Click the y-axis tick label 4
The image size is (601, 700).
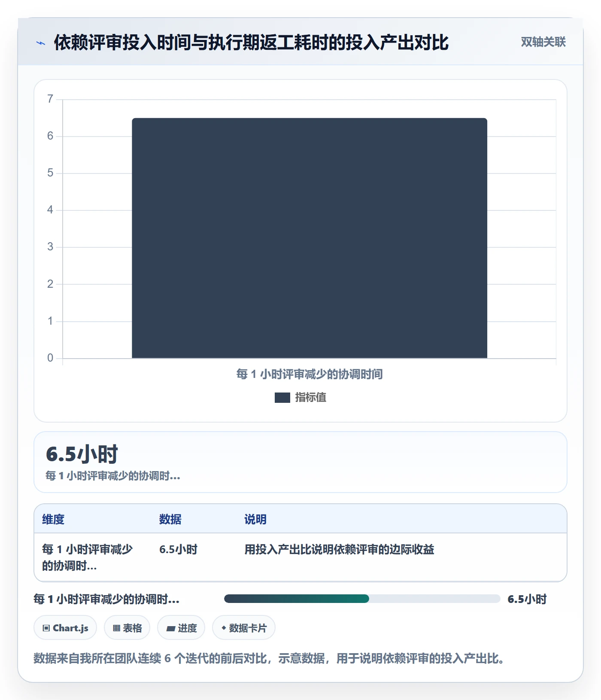click(50, 210)
